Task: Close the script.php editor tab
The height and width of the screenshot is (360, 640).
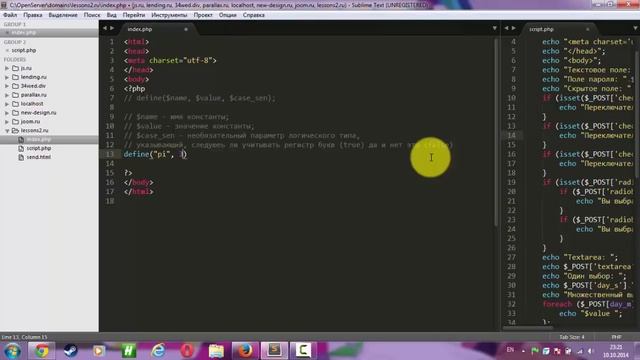Action: [588, 29]
